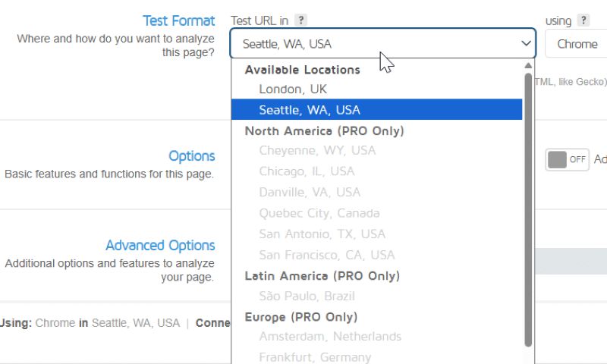Click the scroll up arrow of location list

coord(528,65)
